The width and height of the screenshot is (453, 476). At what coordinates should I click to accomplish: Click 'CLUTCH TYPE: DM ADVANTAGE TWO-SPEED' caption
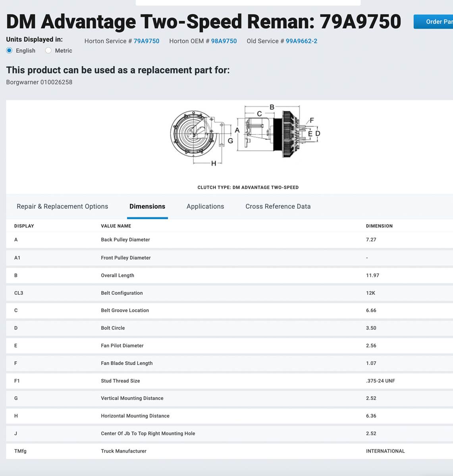pos(248,187)
